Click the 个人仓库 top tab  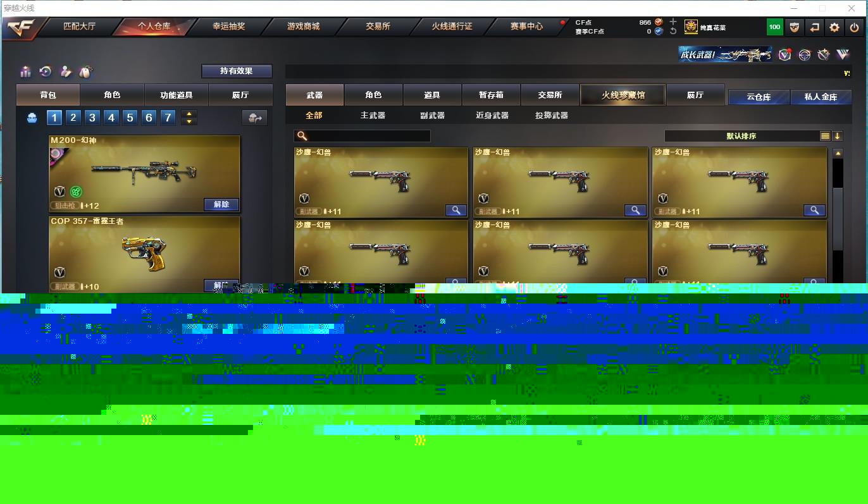tap(154, 27)
